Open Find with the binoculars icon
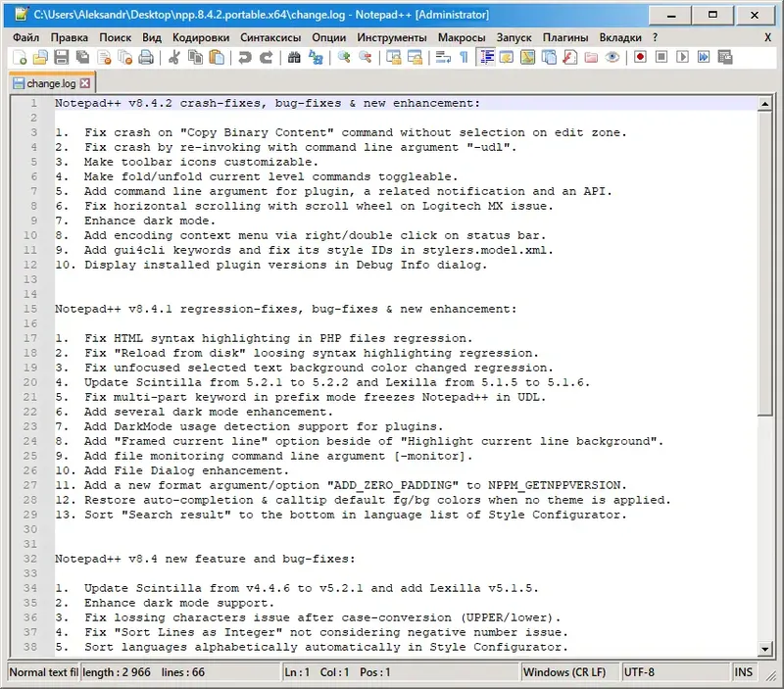Viewport: 784px width, 689px height. click(295, 58)
